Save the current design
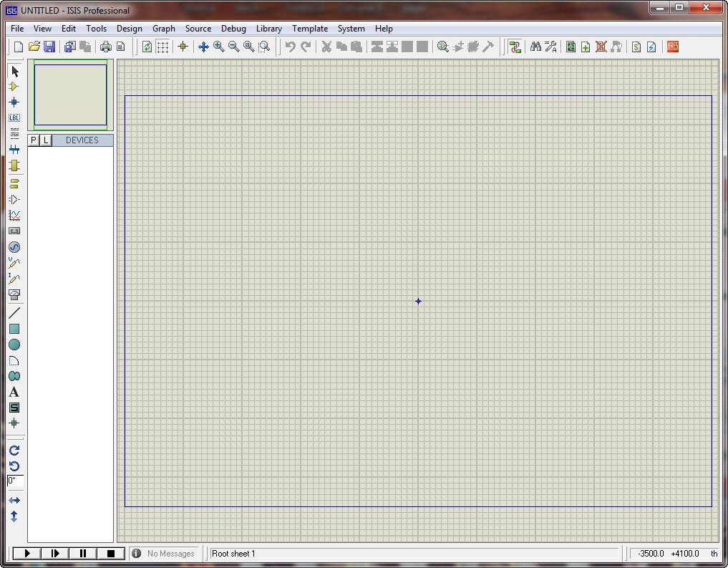728x568 pixels. pos(49,47)
